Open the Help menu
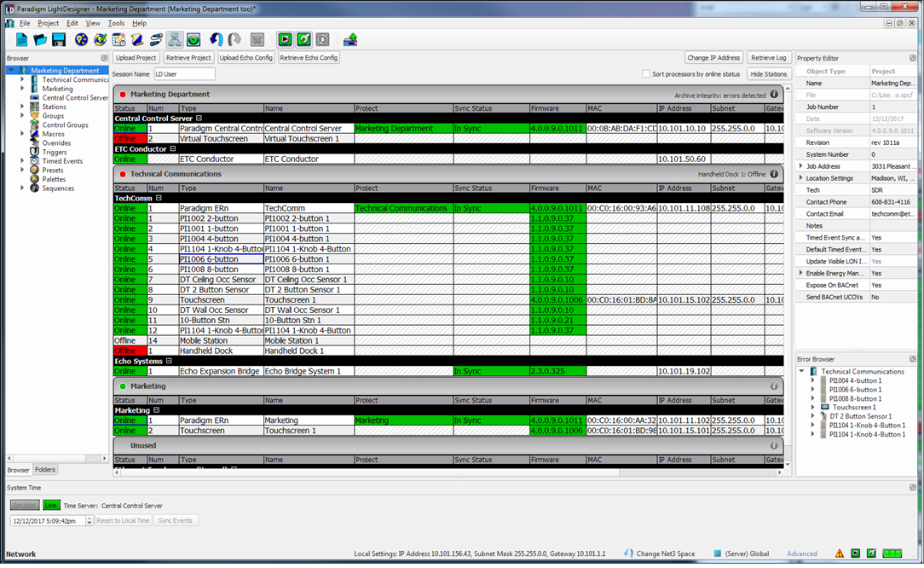The height and width of the screenshot is (568, 924). tap(139, 23)
